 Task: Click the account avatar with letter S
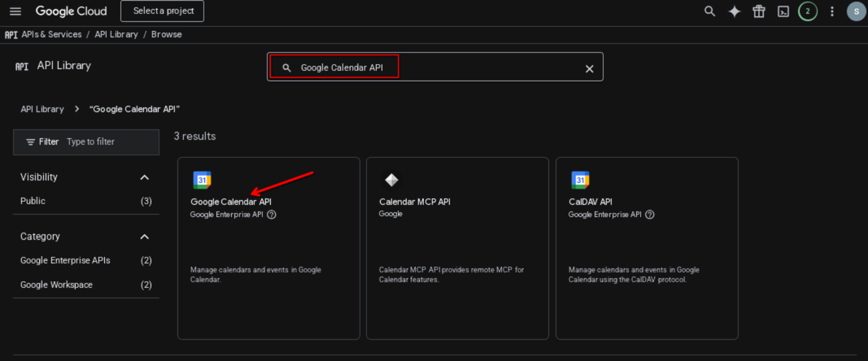(856, 11)
